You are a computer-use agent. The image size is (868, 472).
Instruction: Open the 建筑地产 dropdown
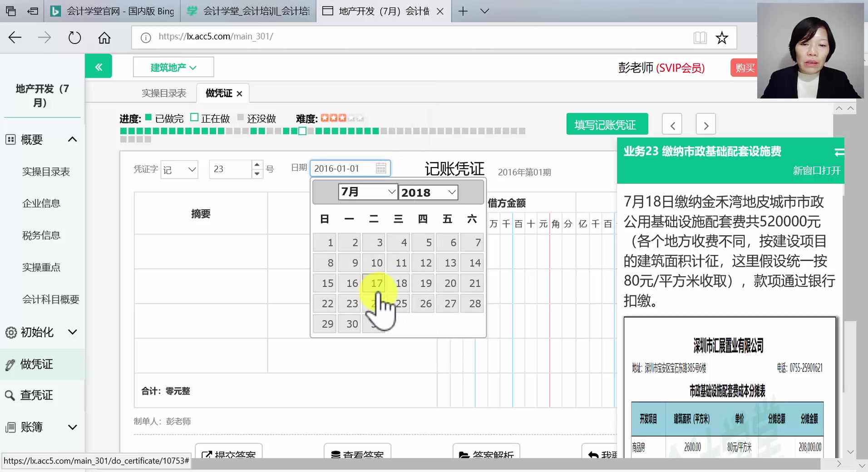point(173,67)
